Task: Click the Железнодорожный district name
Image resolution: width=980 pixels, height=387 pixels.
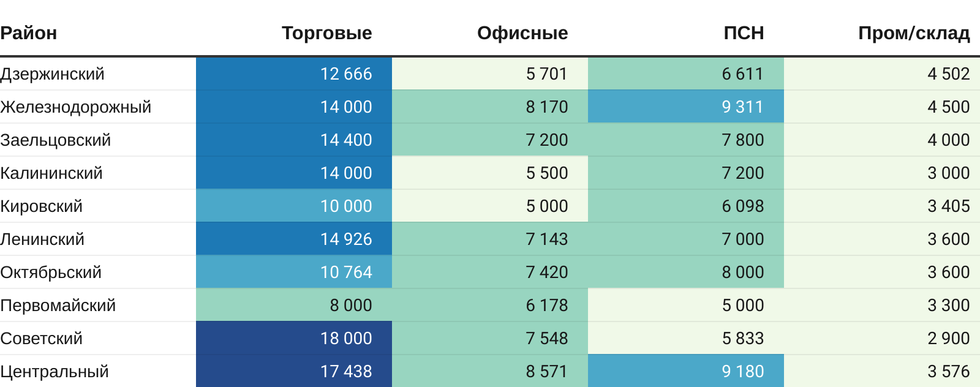Action: pos(76,107)
